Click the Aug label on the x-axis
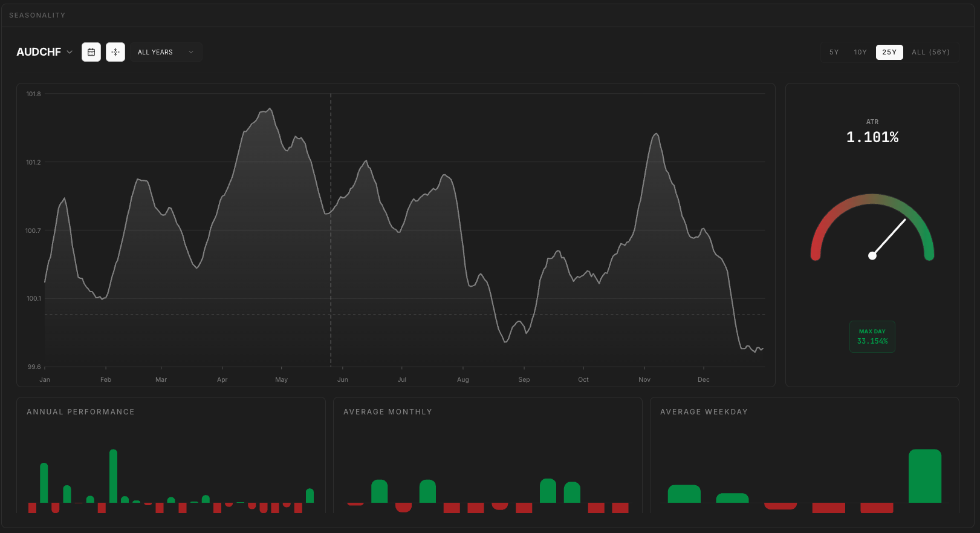The image size is (980, 533). point(463,380)
